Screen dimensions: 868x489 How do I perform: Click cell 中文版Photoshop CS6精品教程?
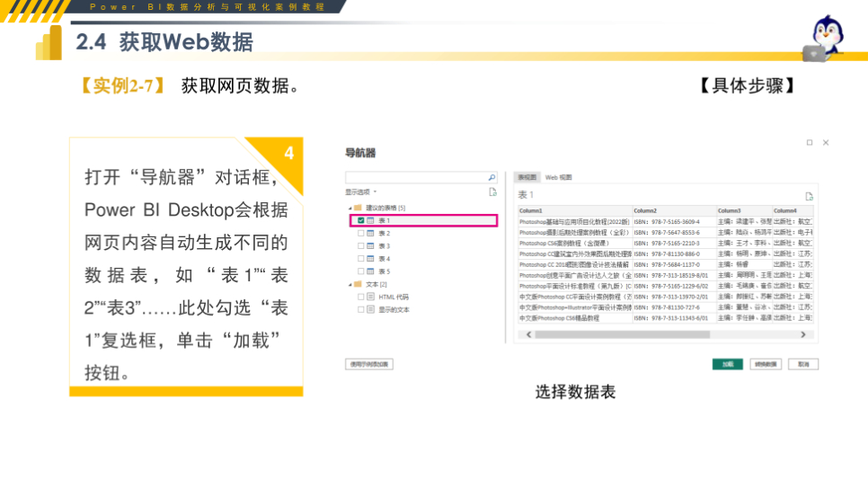(x=575, y=318)
